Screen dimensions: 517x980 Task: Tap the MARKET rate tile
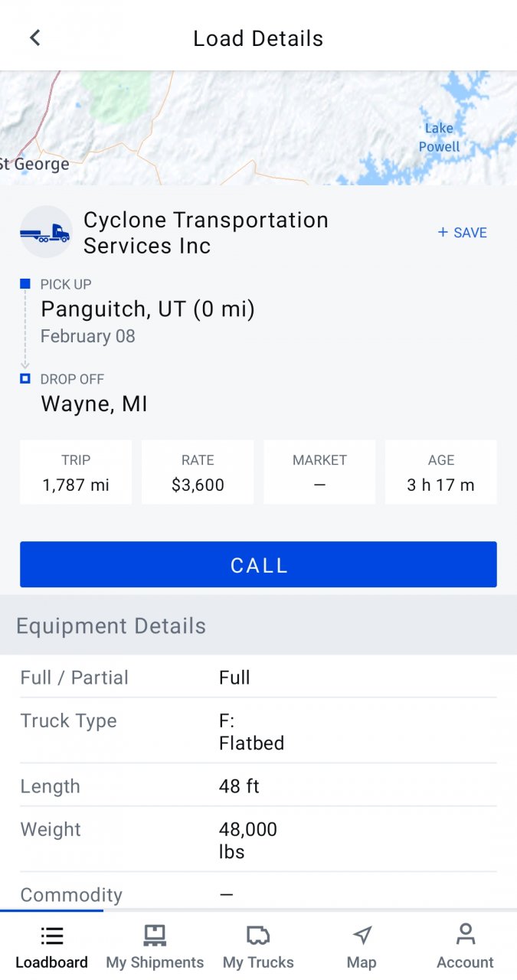coord(319,472)
